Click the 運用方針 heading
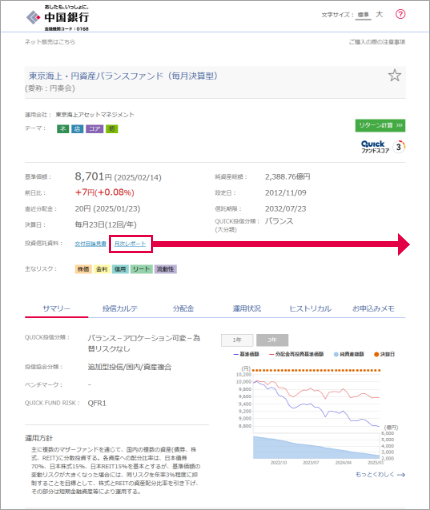430x510 pixels. (39, 438)
